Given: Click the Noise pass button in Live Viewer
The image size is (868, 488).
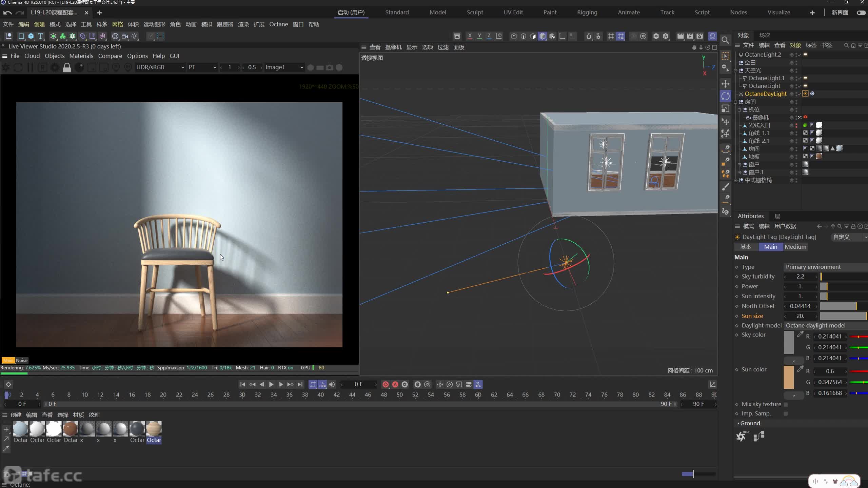Looking at the screenshot, I should point(22,360).
